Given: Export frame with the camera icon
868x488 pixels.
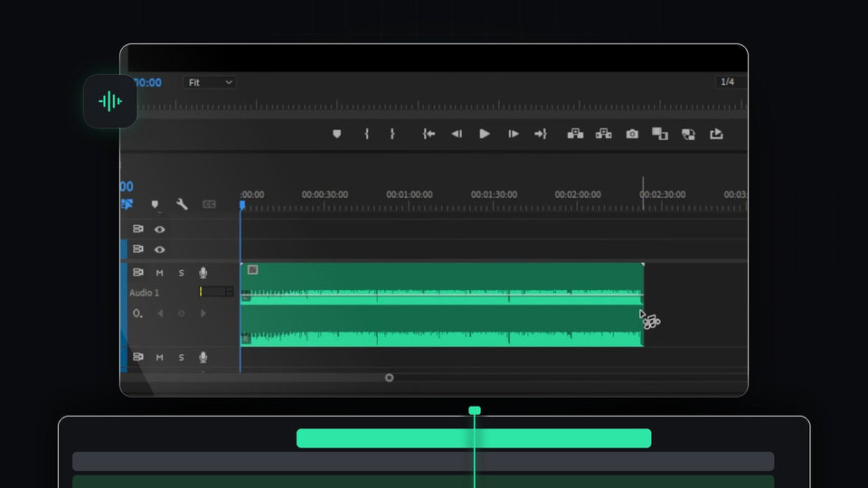Looking at the screenshot, I should (632, 134).
